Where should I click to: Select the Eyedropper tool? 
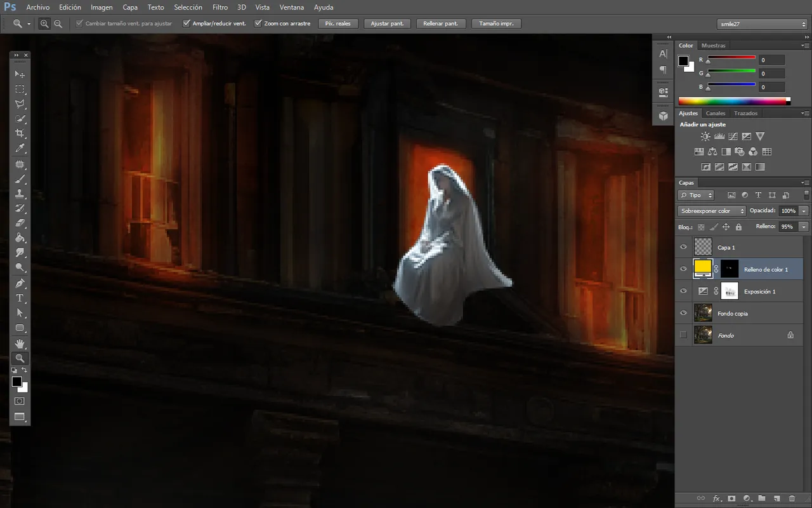point(20,149)
